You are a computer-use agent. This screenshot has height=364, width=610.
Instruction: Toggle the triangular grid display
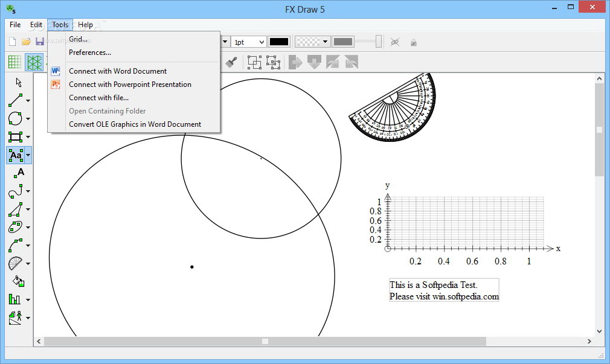click(34, 62)
